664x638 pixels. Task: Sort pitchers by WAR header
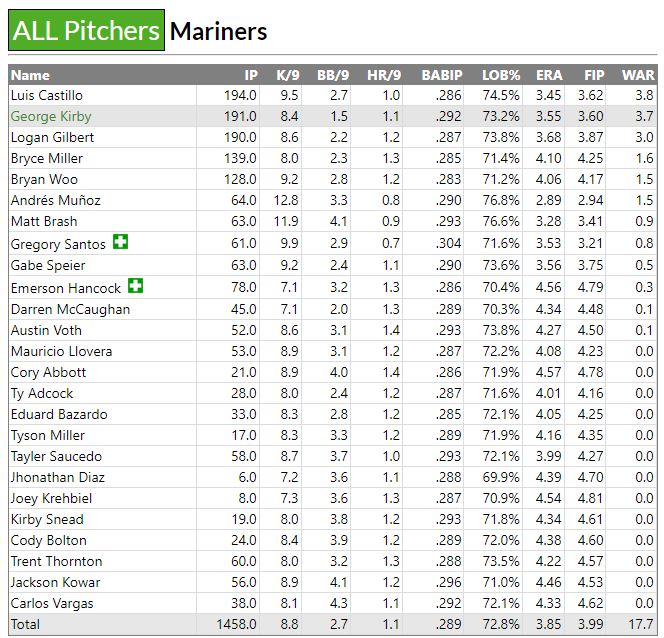point(638,75)
